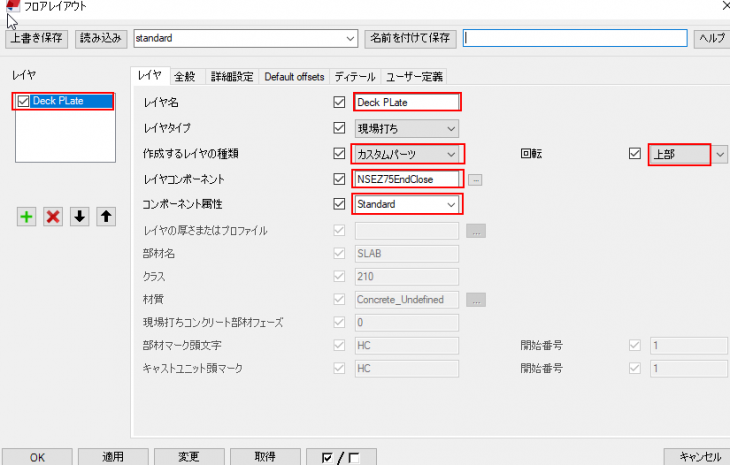Open thickness or profile browse button
The width and height of the screenshot is (730, 465).
[476, 231]
